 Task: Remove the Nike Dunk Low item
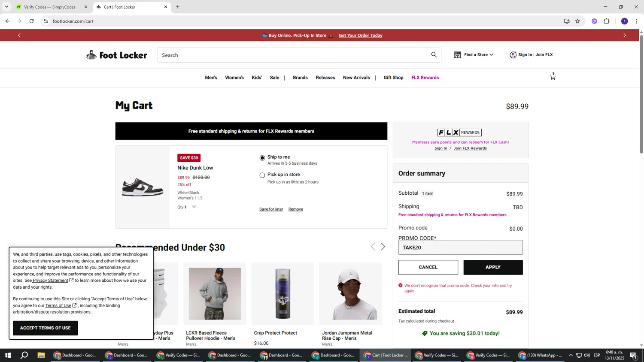click(295, 209)
